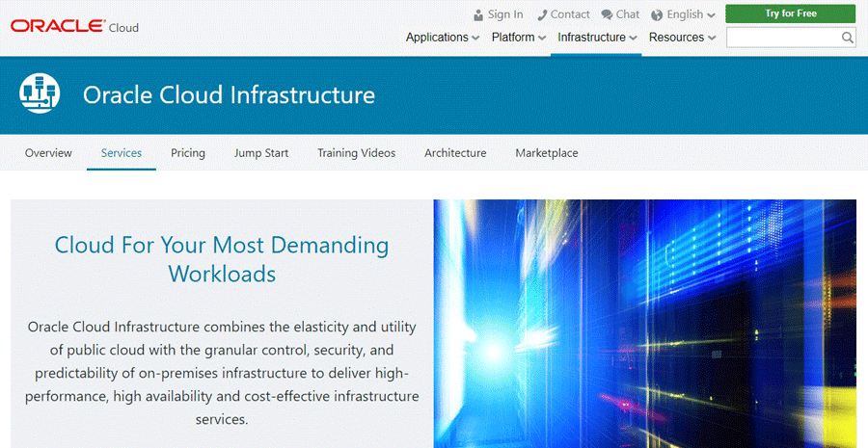Expand the Resources menu
This screenshot has height=448, width=868.
coord(682,37)
